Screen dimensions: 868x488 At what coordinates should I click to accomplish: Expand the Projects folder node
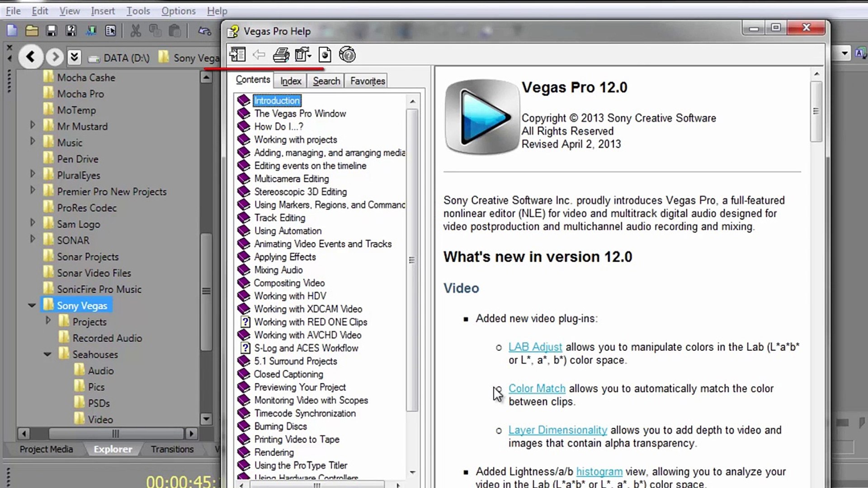48,321
